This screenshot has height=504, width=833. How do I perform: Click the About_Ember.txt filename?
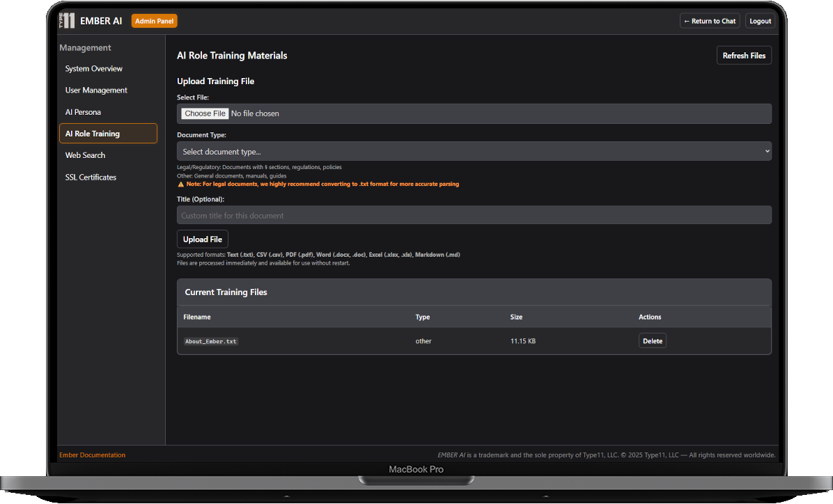coord(211,342)
